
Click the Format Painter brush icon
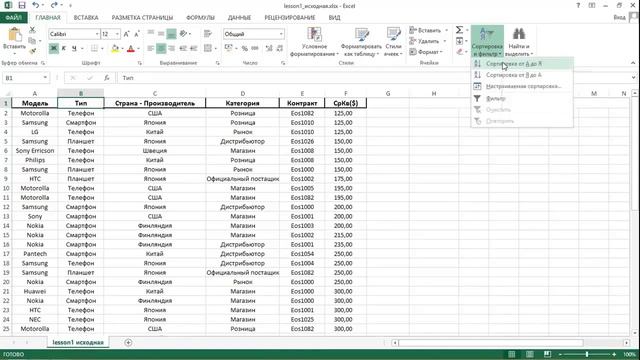click(32, 51)
